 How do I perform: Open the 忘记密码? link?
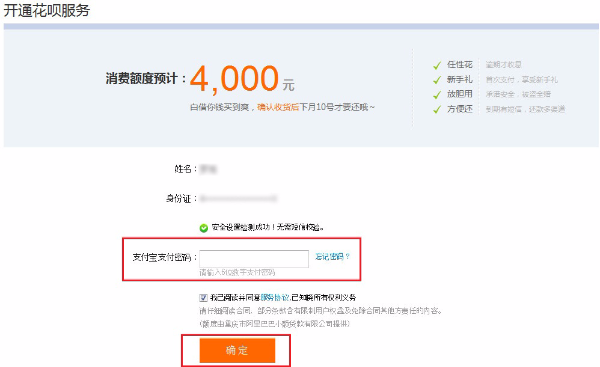pyautogui.click(x=333, y=256)
